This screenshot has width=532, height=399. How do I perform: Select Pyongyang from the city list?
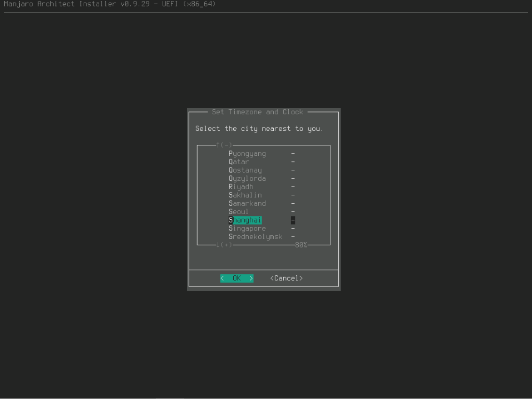click(247, 153)
